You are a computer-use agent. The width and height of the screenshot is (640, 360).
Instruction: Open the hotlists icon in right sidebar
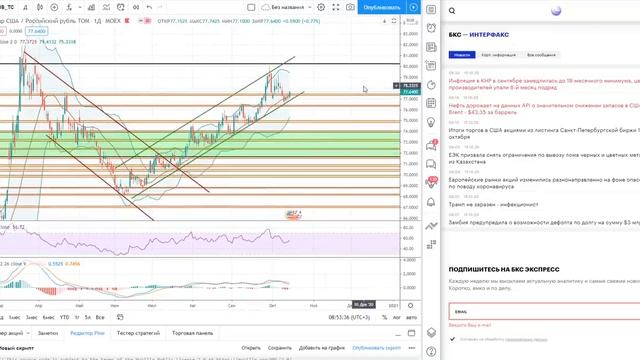[431, 85]
